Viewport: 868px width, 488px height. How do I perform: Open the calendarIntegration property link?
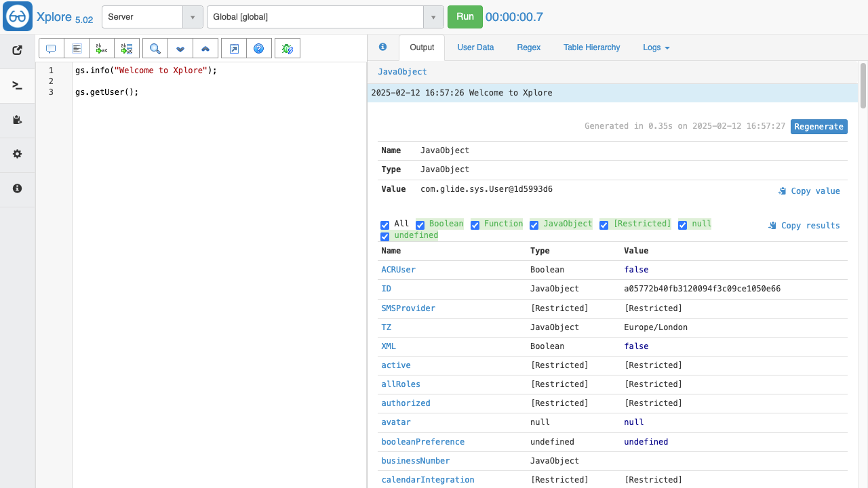coord(428,480)
